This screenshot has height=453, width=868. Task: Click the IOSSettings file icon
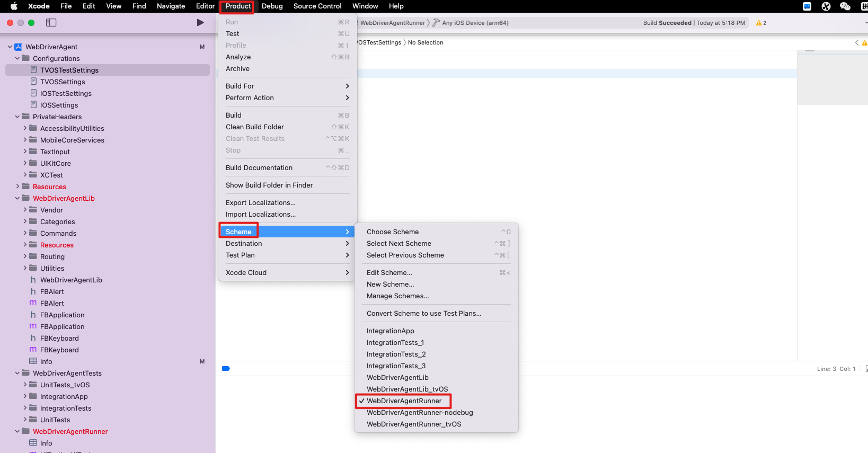click(x=34, y=105)
